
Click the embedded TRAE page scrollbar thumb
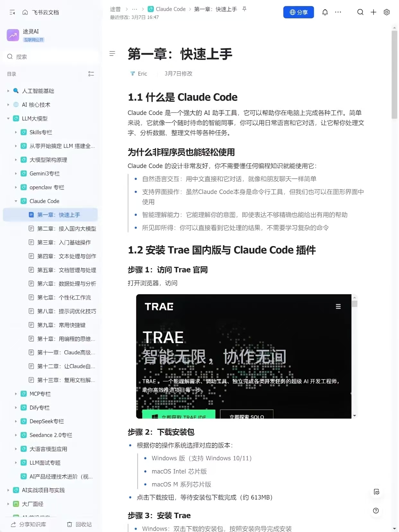[355, 304]
